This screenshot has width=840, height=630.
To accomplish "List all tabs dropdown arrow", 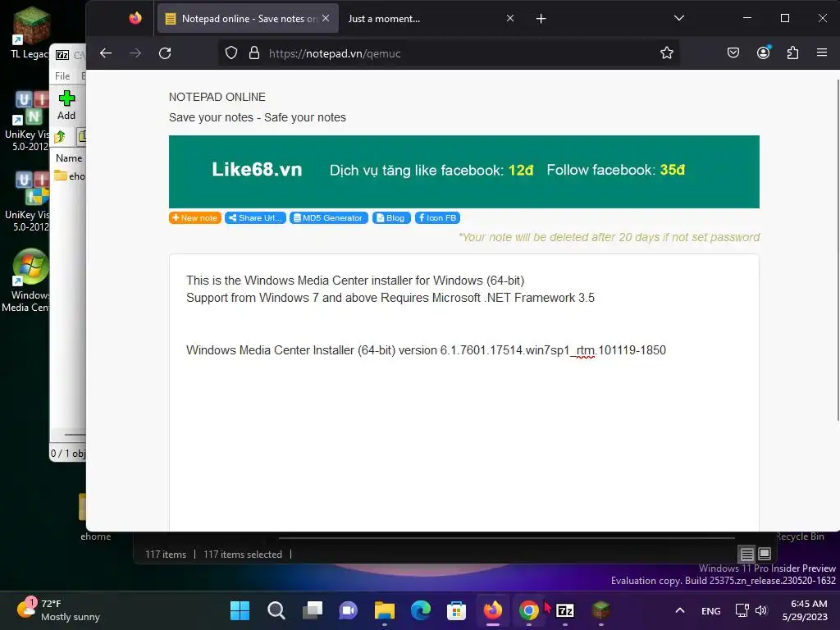I will click(x=678, y=18).
